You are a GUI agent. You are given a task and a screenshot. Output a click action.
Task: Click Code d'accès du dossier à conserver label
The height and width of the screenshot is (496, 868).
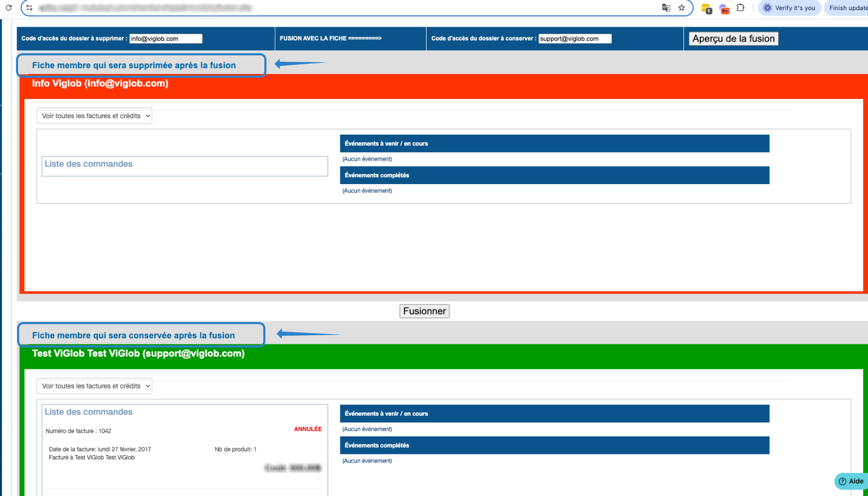tap(484, 38)
